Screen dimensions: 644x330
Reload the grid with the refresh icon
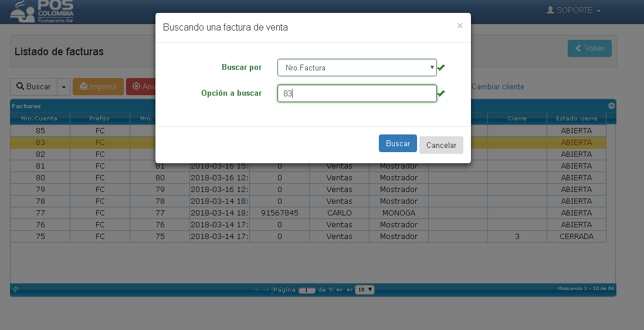(x=15, y=289)
